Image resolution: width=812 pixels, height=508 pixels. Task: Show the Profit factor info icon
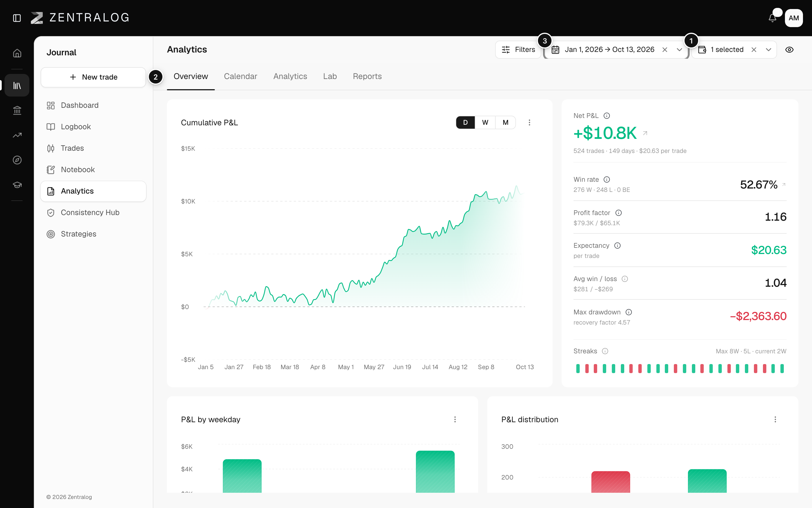tap(618, 213)
